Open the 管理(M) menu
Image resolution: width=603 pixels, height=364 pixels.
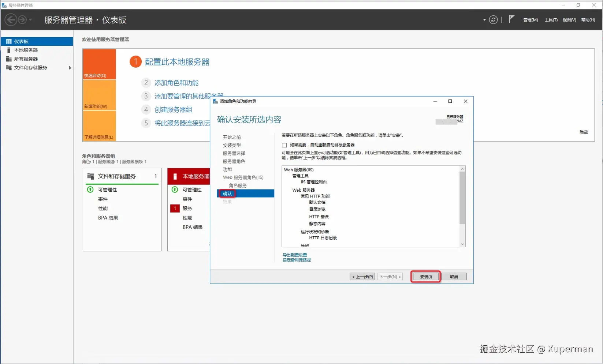(531, 20)
